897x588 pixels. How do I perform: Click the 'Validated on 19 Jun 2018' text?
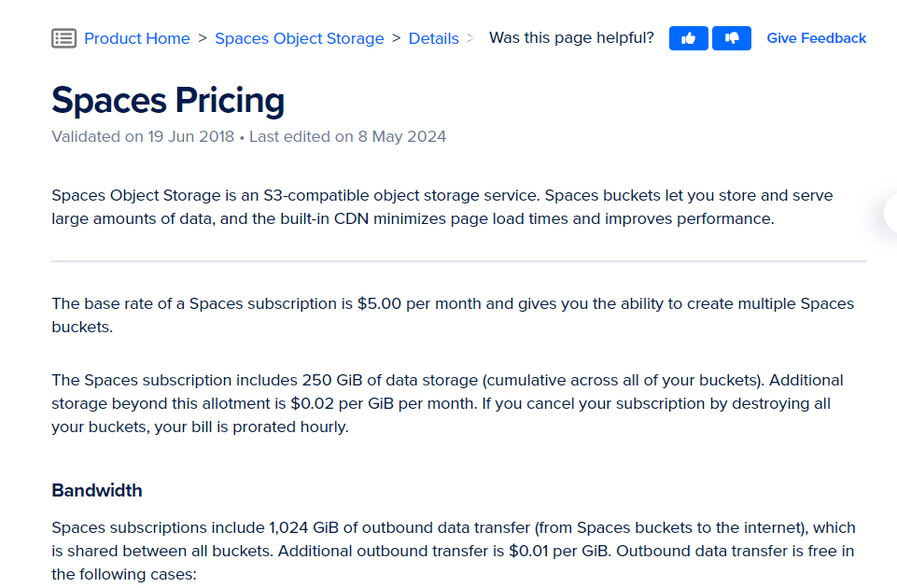point(143,136)
